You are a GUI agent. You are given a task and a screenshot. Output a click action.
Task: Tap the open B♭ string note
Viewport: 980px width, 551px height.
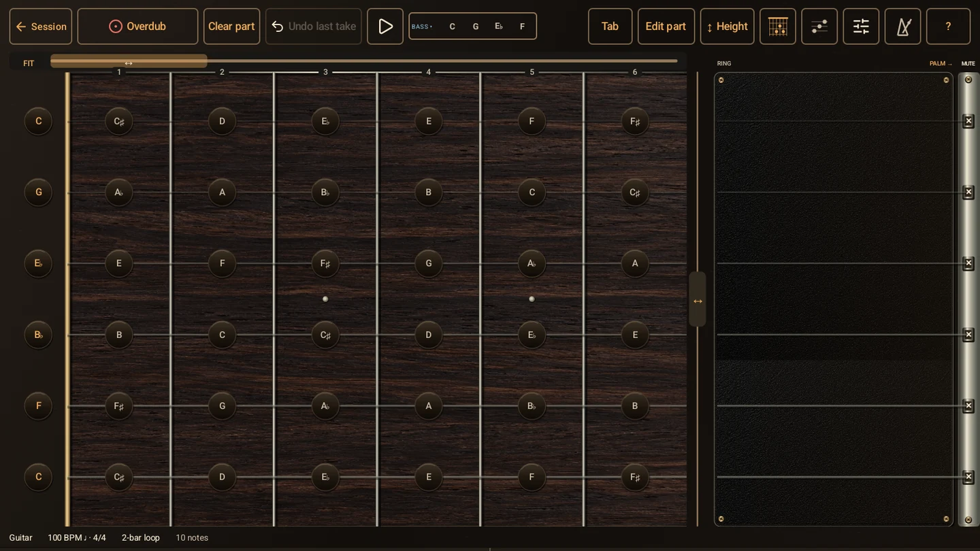click(x=38, y=335)
